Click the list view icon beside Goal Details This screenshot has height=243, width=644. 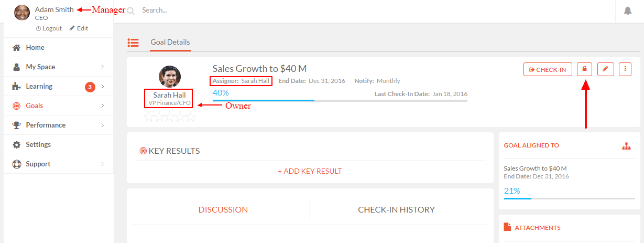pos(133,43)
